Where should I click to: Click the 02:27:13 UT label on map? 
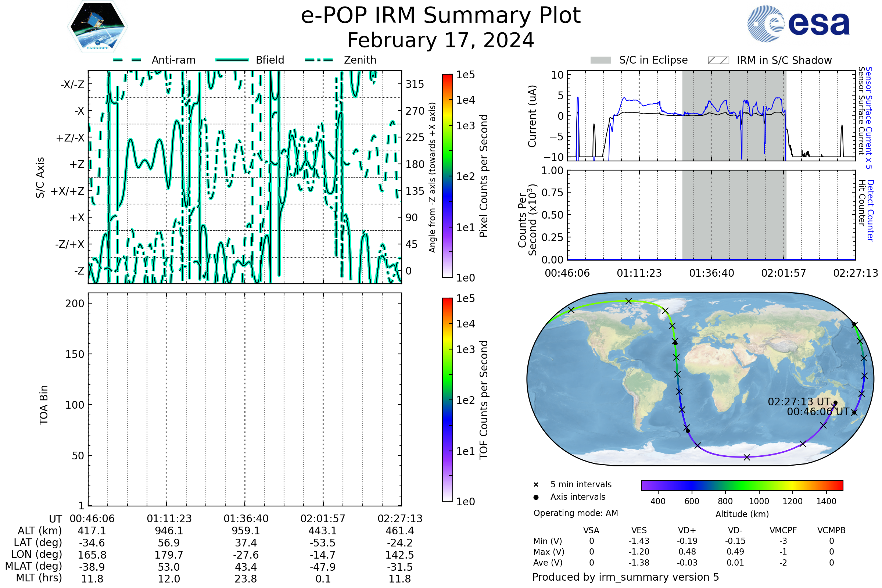(x=799, y=402)
